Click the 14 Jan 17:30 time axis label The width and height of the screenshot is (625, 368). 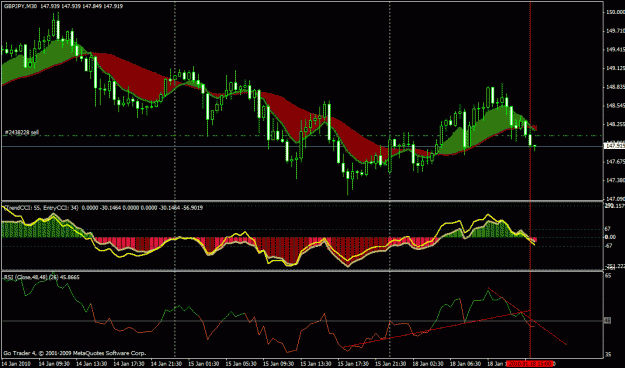click(129, 364)
